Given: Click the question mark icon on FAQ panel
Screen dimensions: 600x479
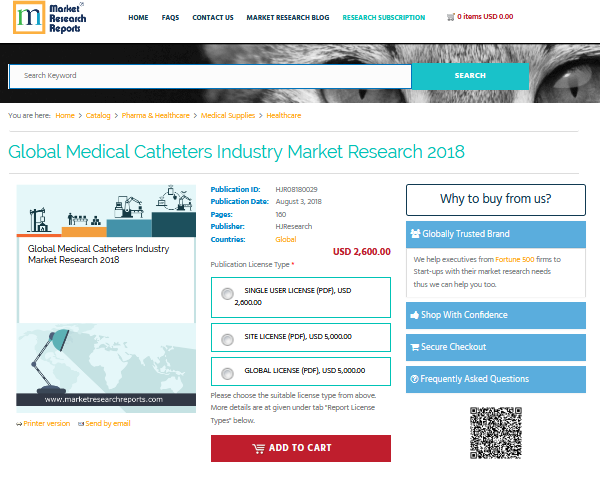Looking at the screenshot, I should (414, 379).
